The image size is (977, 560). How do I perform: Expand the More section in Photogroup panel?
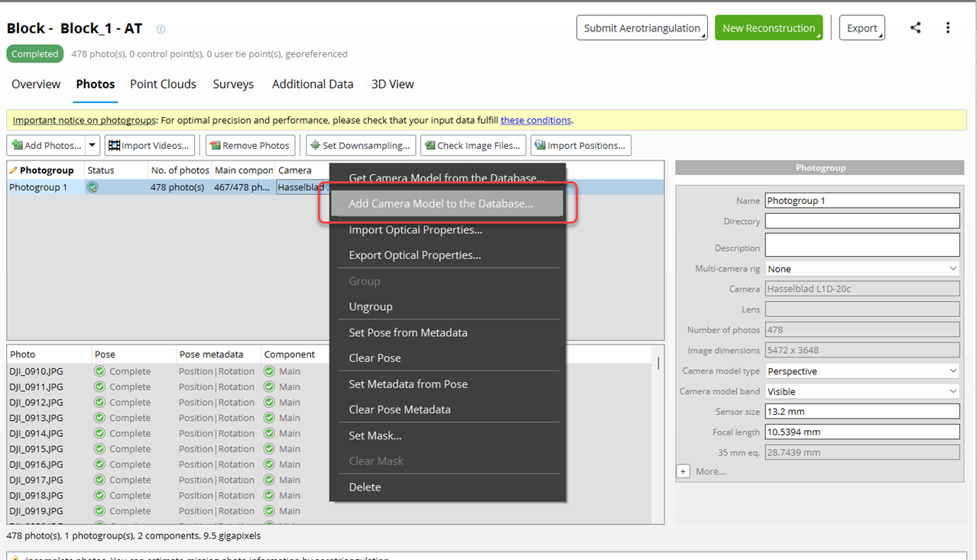click(x=683, y=471)
